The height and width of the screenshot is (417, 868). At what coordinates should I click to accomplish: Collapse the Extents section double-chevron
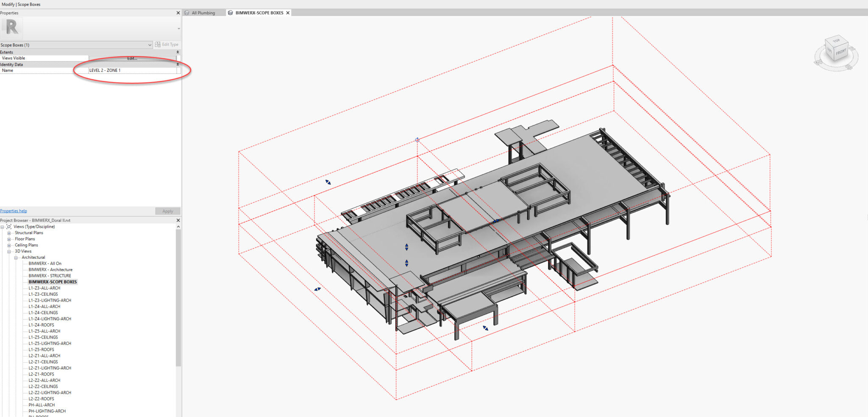pos(178,52)
